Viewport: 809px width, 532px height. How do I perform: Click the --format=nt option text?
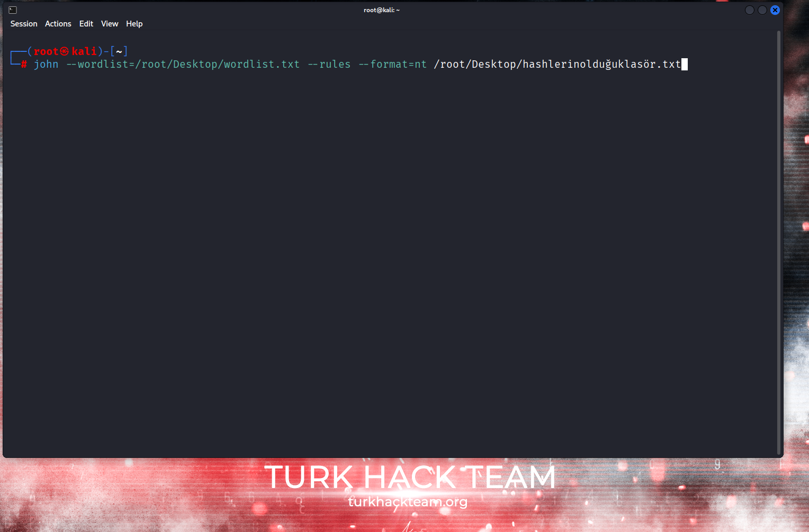393,64
